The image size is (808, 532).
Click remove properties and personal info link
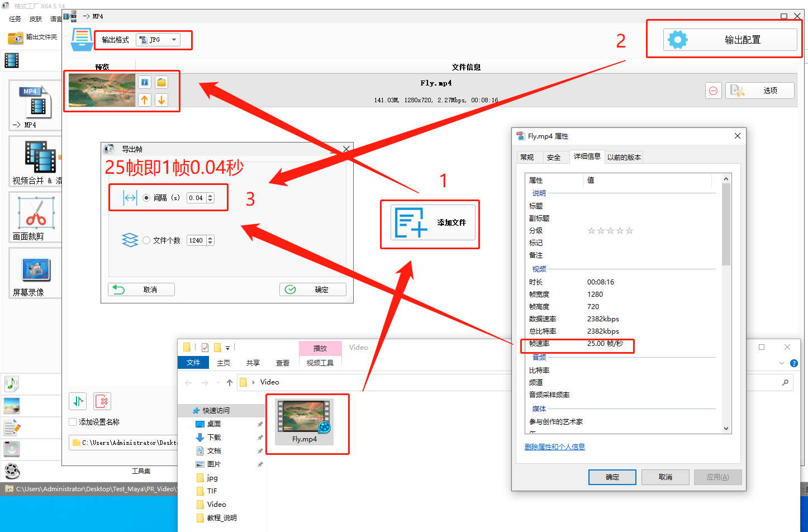[x=555, y=447]
